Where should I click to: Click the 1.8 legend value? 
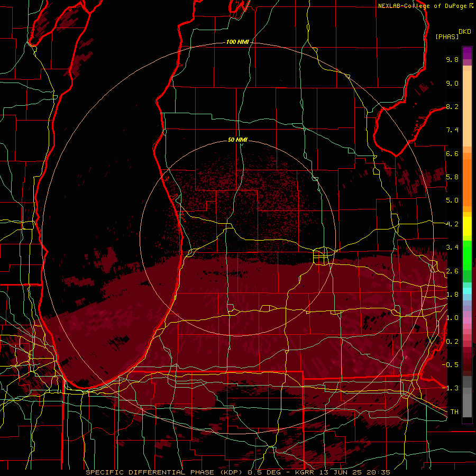point(452,295)
